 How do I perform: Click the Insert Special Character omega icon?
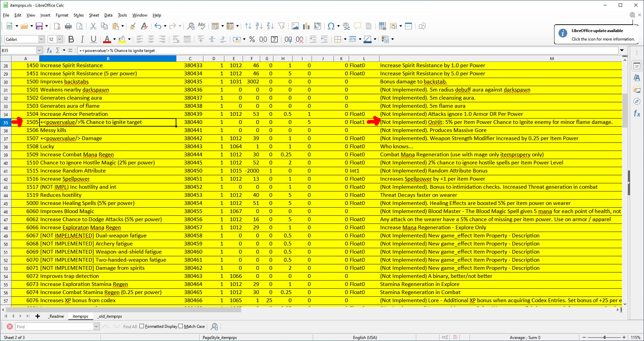click(x=331, y=26)
